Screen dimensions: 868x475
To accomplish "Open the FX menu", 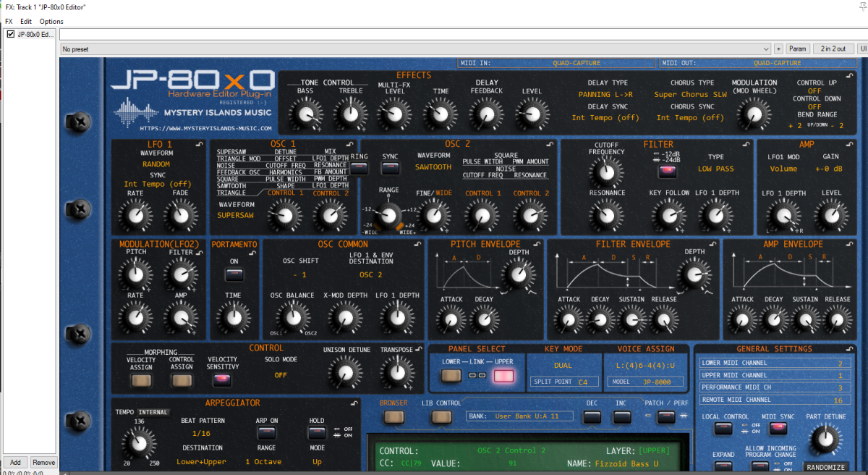I will point(9,22).
